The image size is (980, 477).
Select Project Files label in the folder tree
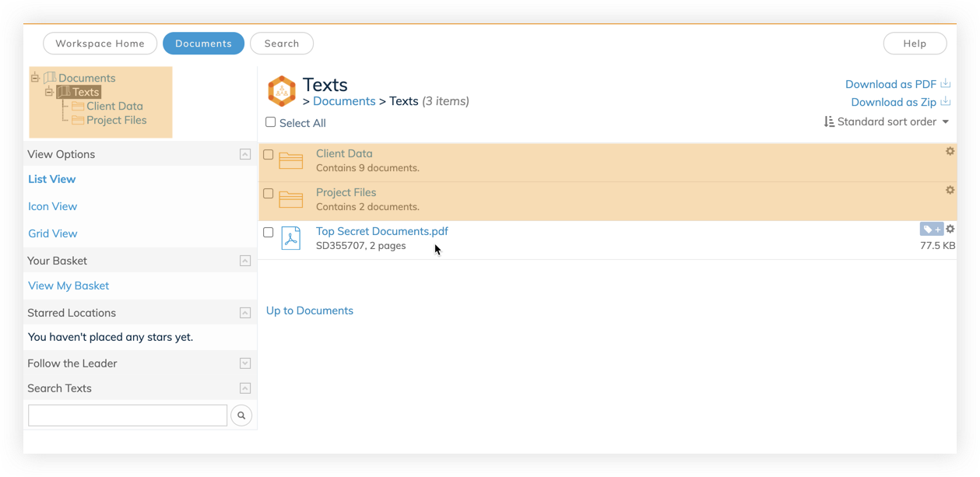(x=117, y=120)
